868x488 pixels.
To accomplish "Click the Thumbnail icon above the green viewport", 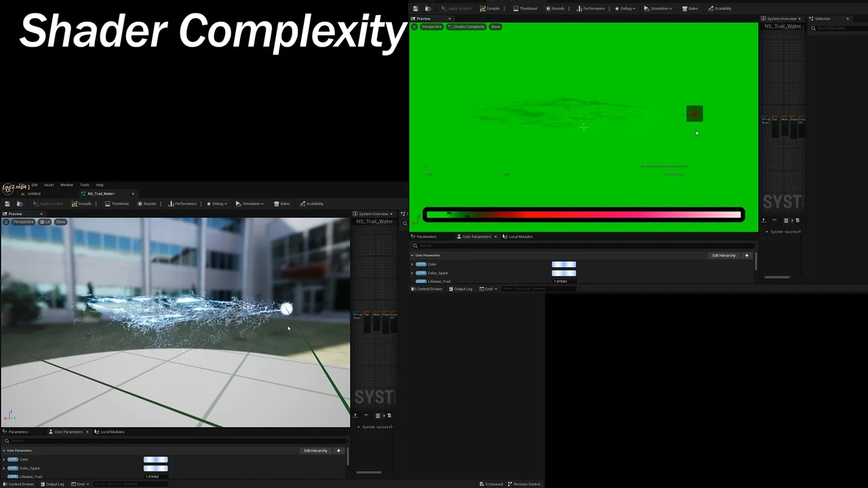I will coord(525,8).
